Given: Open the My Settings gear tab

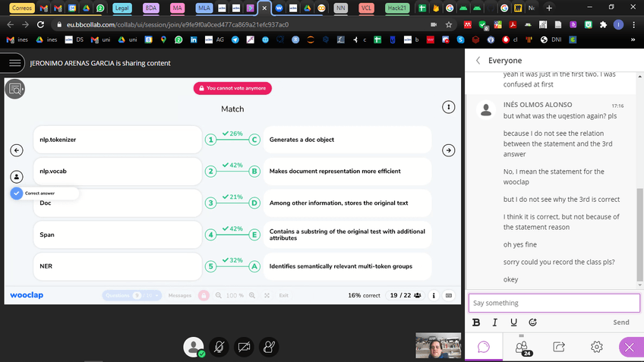Looking at the screenshot, I should click(596, 348).
